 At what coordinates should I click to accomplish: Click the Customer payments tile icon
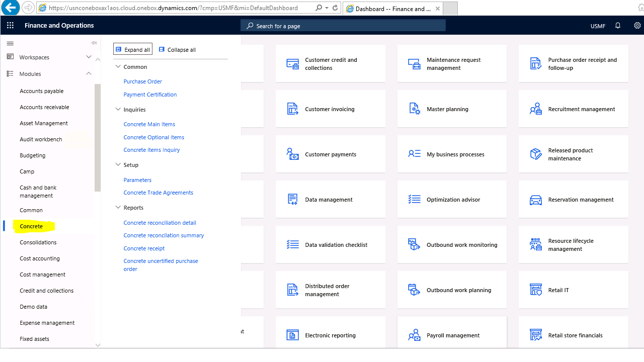coord(293,154)
